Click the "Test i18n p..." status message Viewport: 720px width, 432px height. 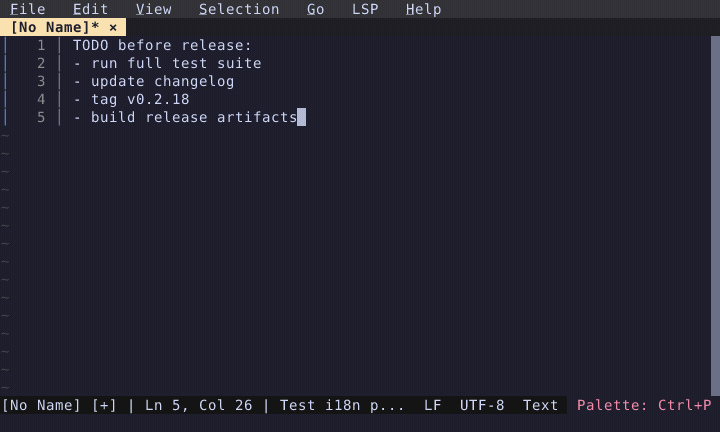click(342, 405)
